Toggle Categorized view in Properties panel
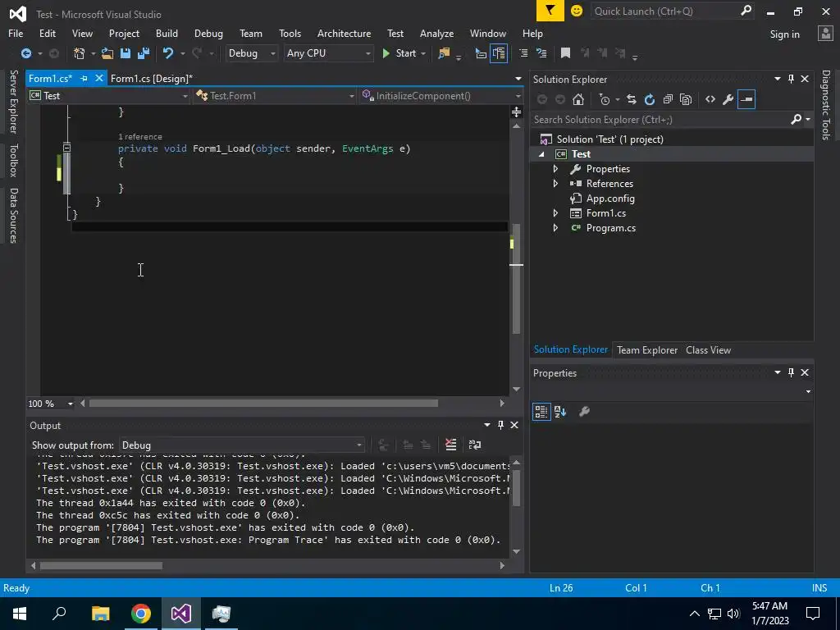The height and width of the screenshot is (630, 840). pos(541,412)
